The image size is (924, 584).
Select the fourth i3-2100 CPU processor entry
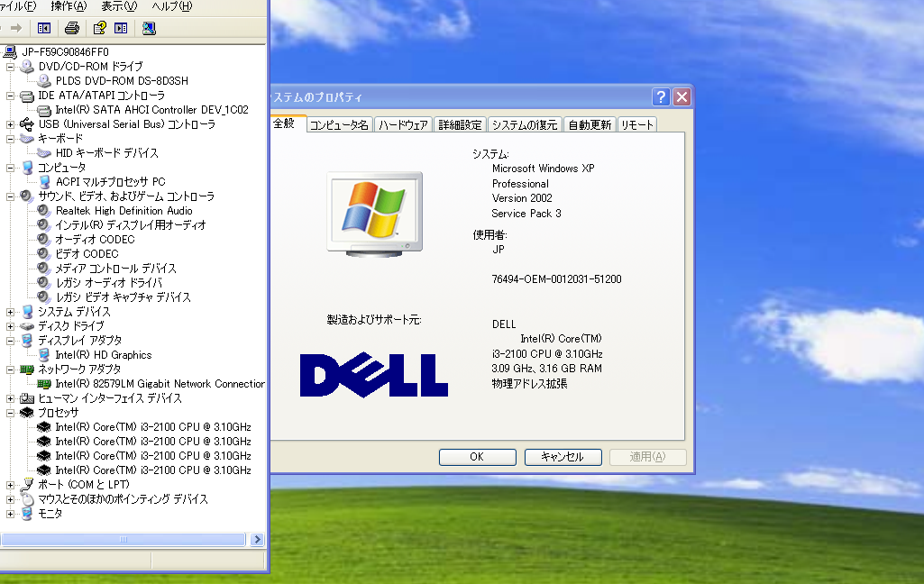153,470
